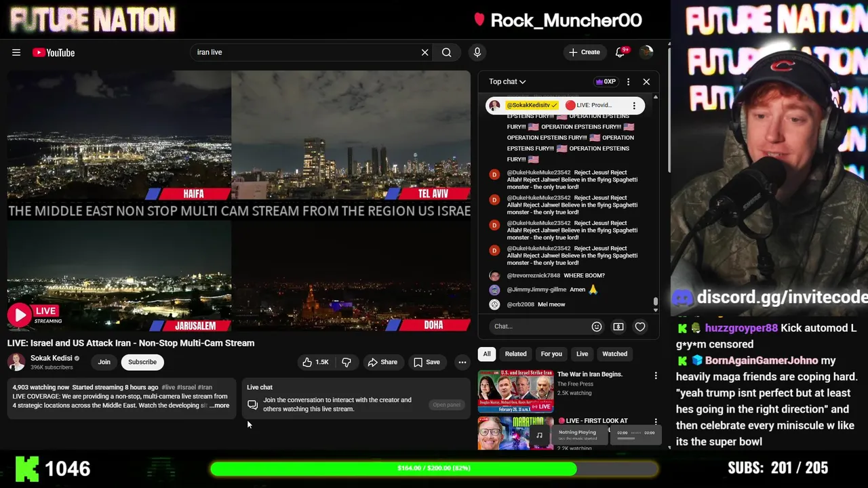Save the video to a playlist
This screenshot has height=488, width=868.
[427, 362]
